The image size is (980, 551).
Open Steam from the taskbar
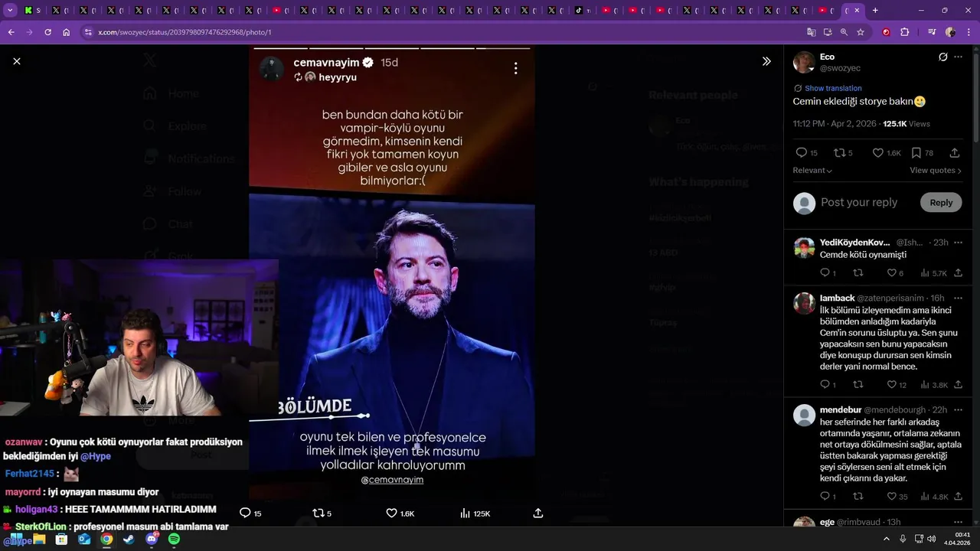click(x=129, y=539)
